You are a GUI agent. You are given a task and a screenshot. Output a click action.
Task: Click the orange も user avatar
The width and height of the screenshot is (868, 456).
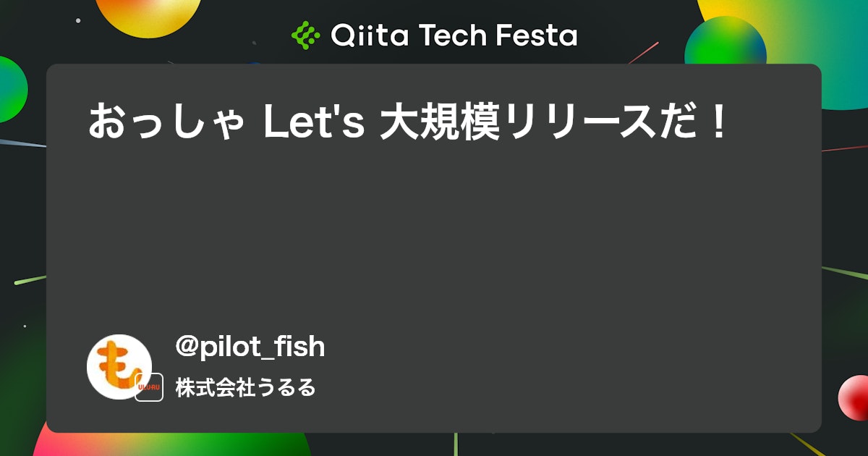coord(119,367)
